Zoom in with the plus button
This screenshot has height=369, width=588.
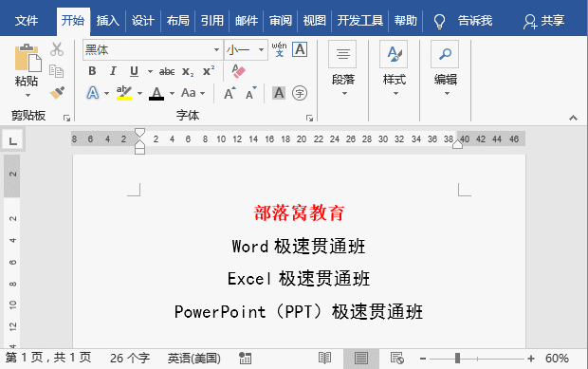coord(531,359)
